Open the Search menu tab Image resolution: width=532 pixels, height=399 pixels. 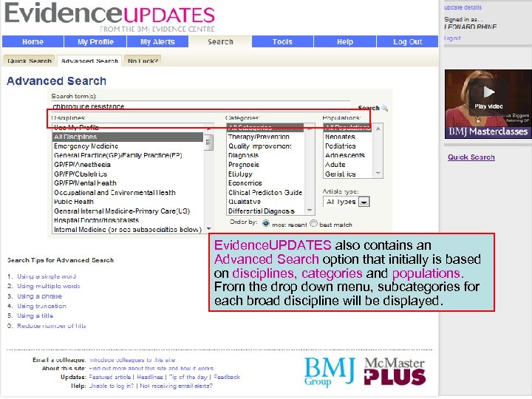click(220, 41)
